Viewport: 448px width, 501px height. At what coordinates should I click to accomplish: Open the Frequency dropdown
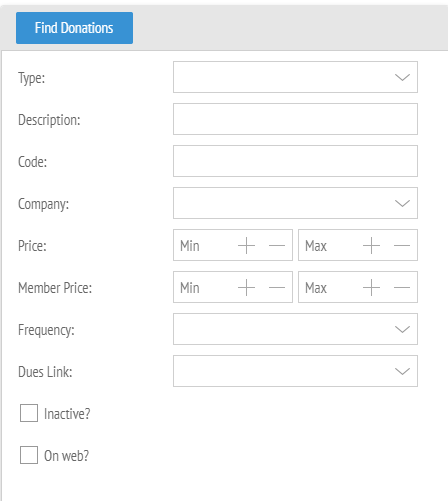(295, 329)
